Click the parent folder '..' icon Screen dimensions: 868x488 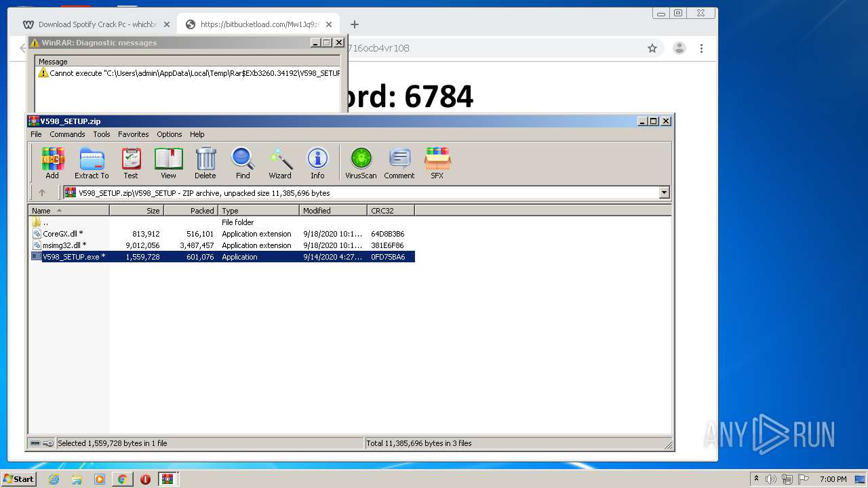pos(37,222)
